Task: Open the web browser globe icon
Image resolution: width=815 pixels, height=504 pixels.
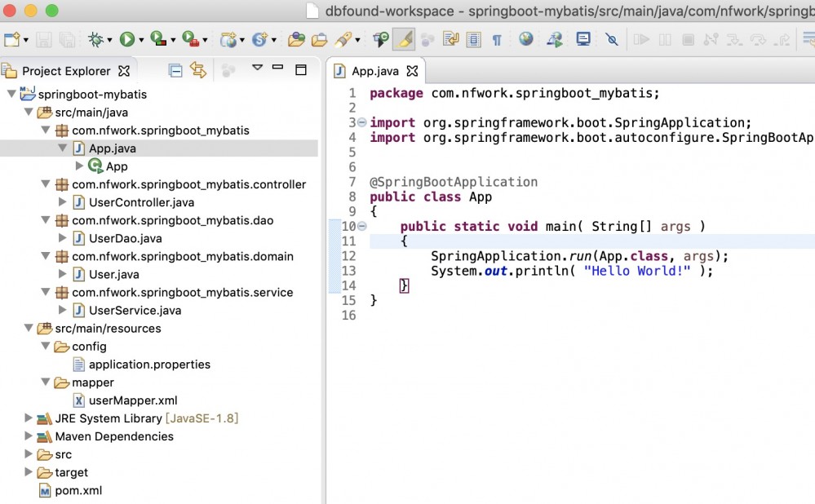Action: tap(526, 39)
